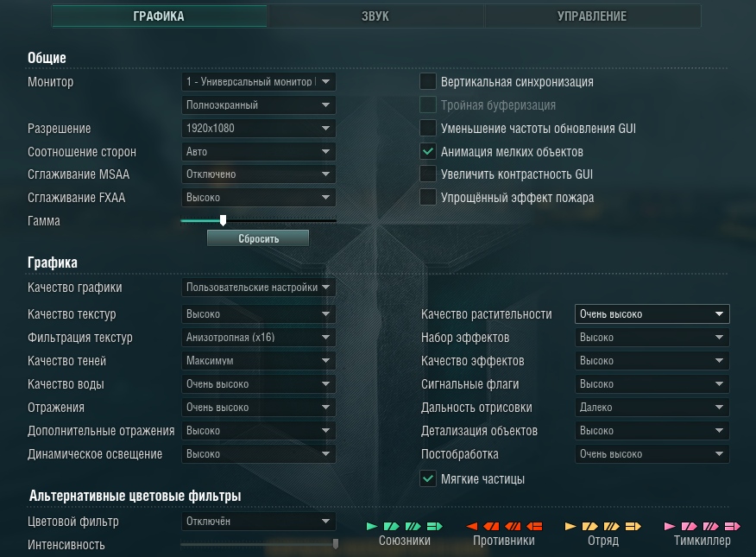Click the pink teamkiller arrow icon above Тимкиллер
The height and width of the screenshot is (557, 756).
click(670, 526)
